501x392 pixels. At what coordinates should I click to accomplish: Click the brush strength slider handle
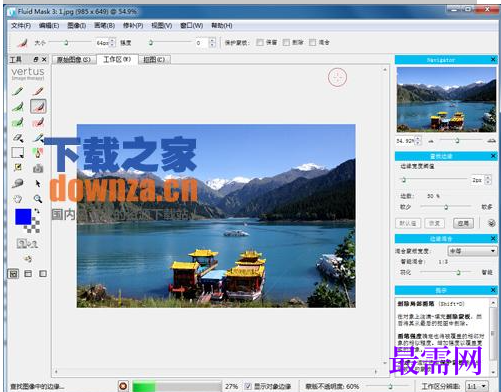[151, 43]
